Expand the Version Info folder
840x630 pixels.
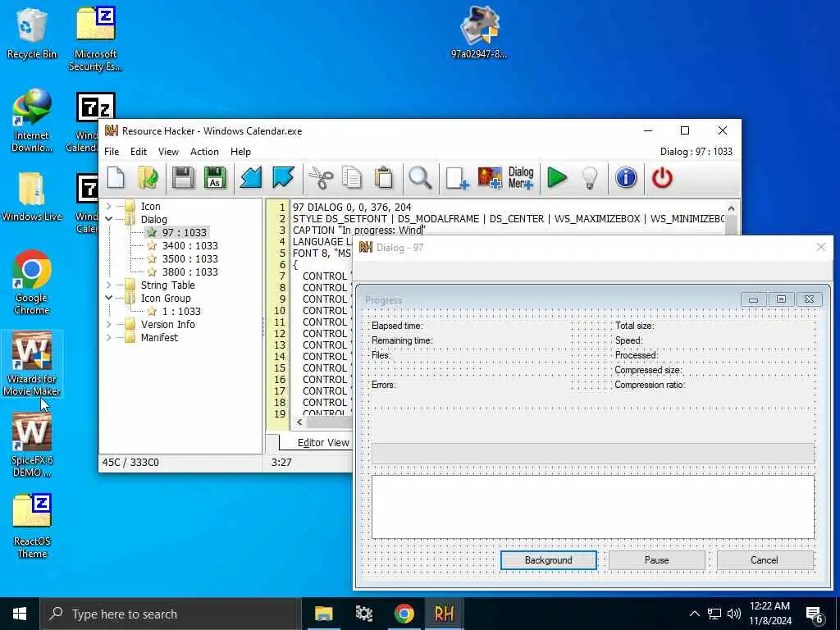pos(109,325)
